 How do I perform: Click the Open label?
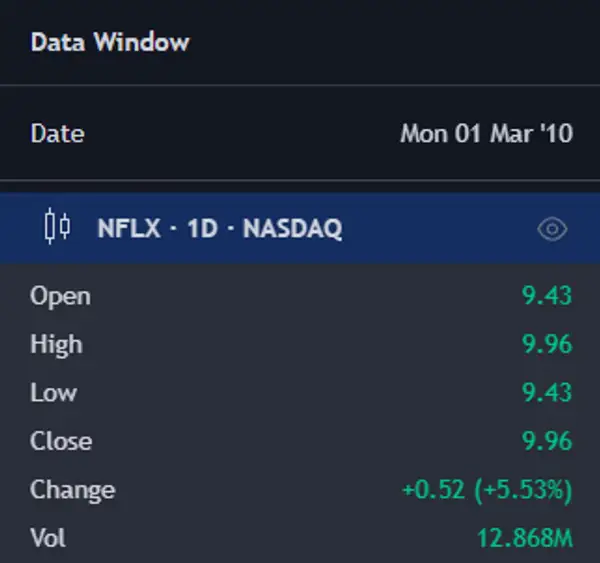pos(60,296)
